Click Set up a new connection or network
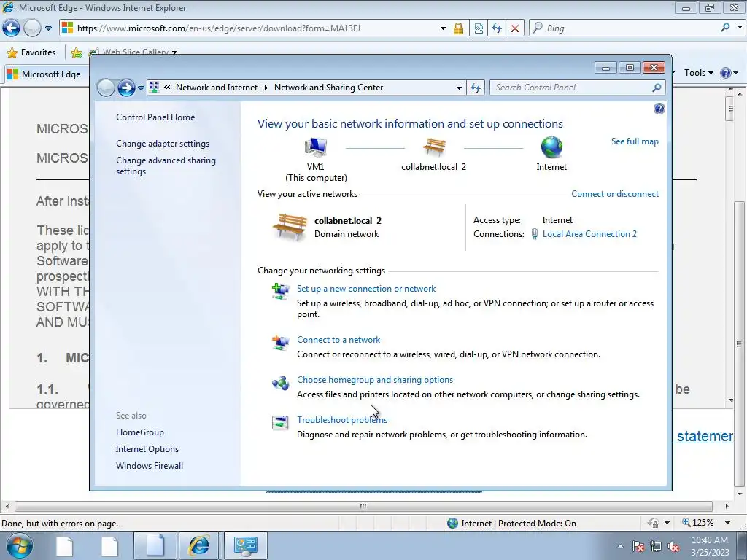The height and width of the screenshot is (560, 747). pyautogui.click(x=366, y=289)
